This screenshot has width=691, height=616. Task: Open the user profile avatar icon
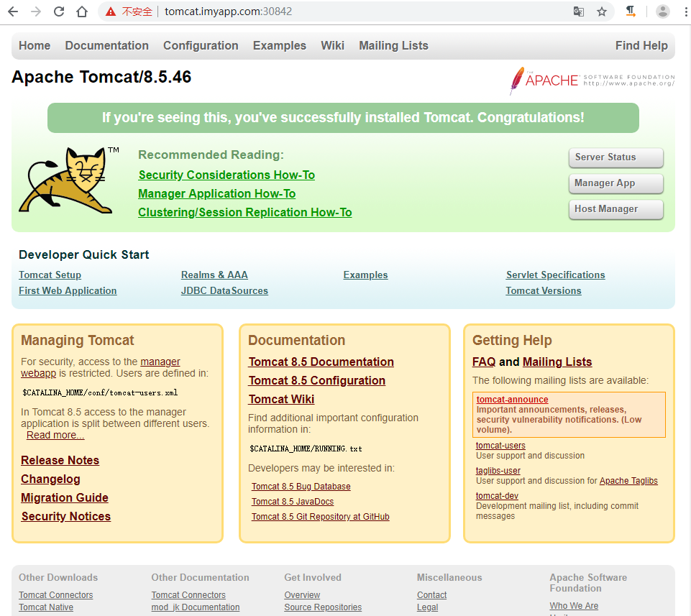tap(663, 12)
